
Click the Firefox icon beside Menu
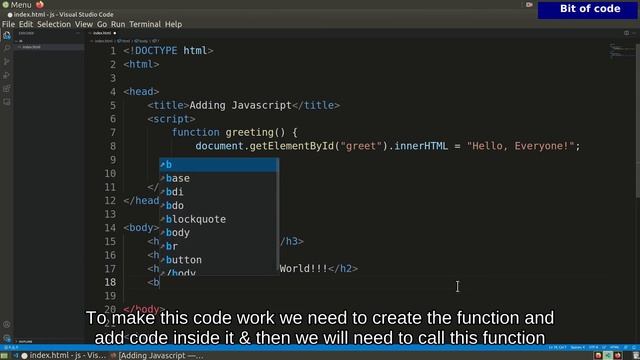click(40, 5)
